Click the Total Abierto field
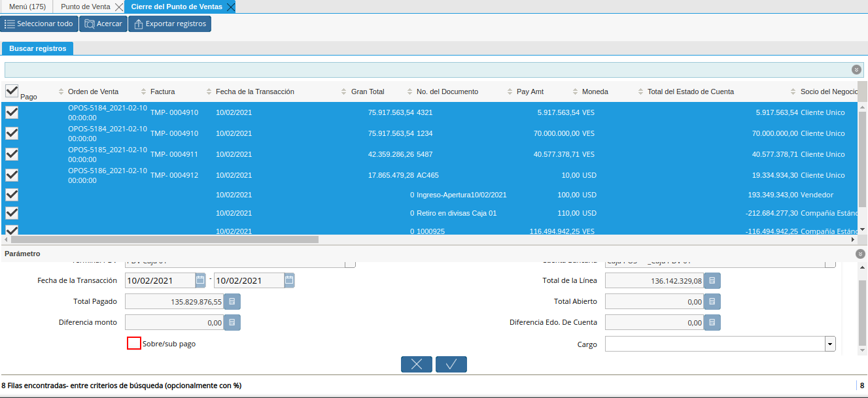868x398 pixels. (654, 301)
